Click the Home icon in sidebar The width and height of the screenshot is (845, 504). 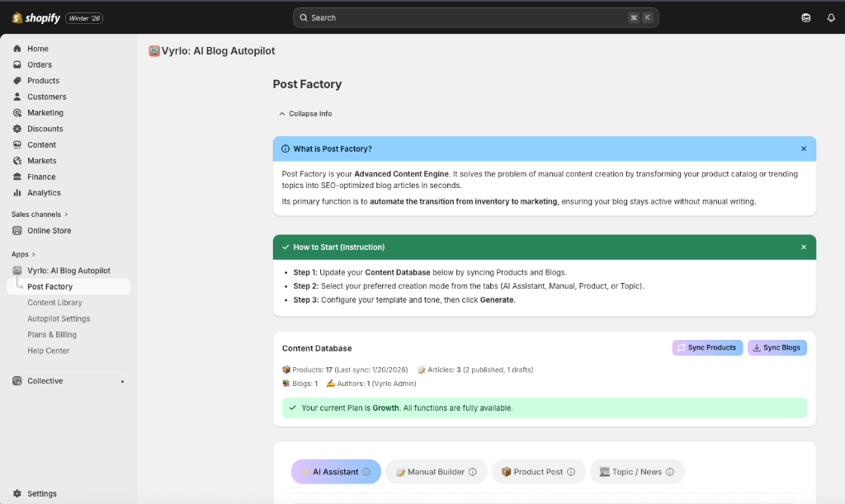coord(17,49)
